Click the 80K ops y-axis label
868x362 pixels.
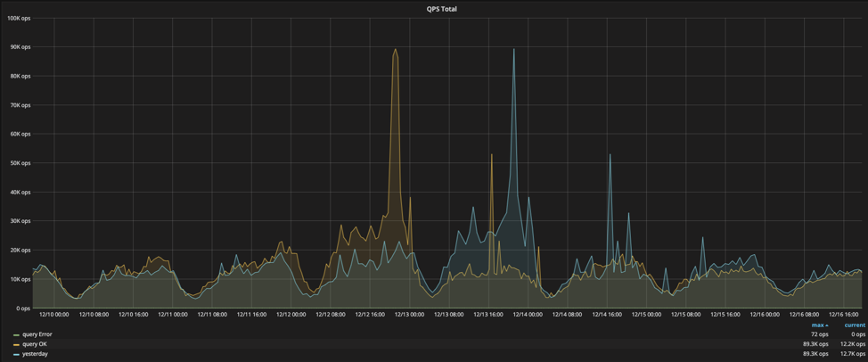20,76
